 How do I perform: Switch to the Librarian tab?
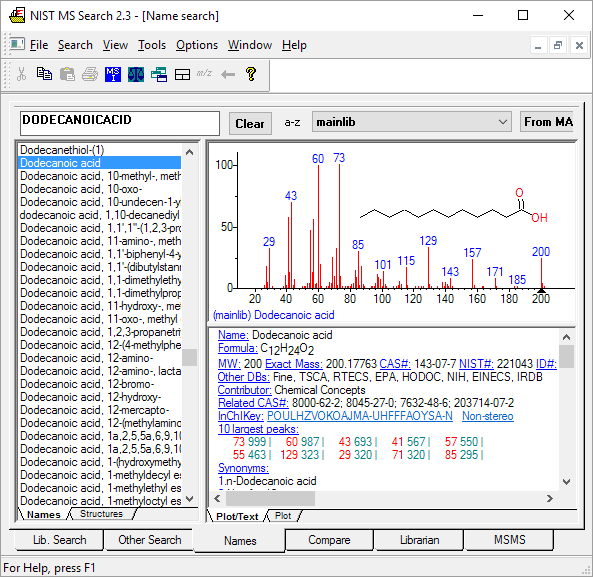(419, 540)
